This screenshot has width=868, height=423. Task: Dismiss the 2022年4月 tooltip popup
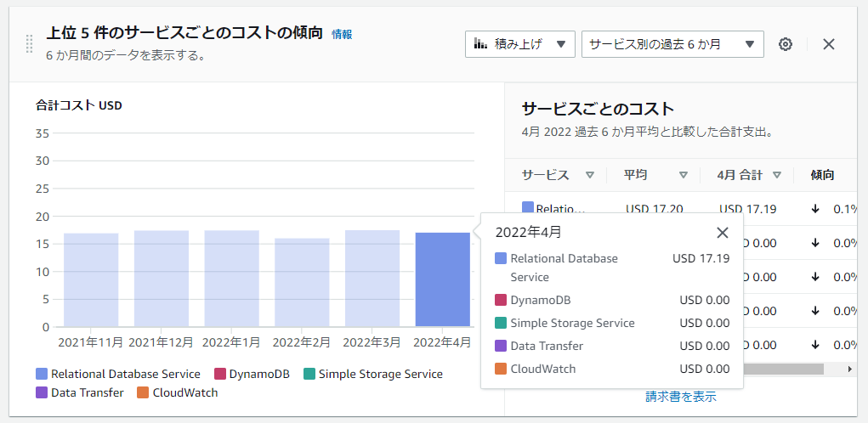point(723,233)
